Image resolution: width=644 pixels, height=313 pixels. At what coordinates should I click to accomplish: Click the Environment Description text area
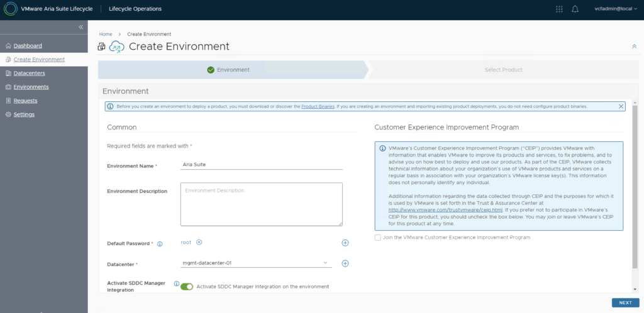point(261,204)
